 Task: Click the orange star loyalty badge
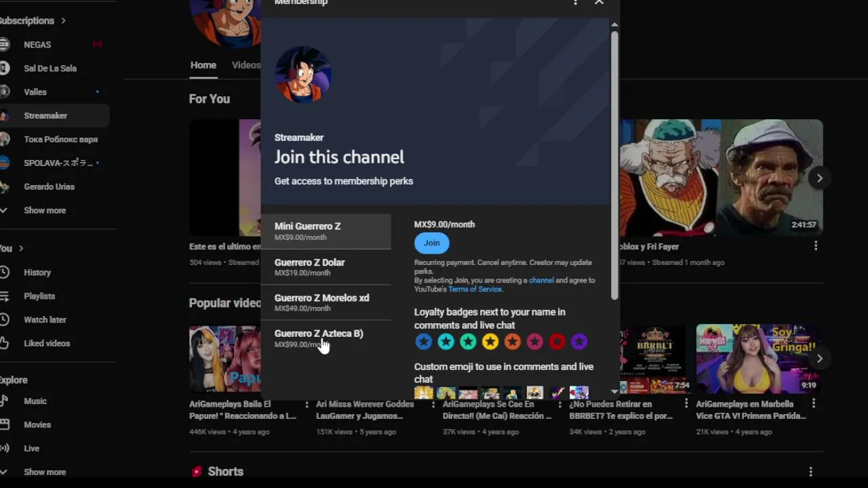coord(513,342)
